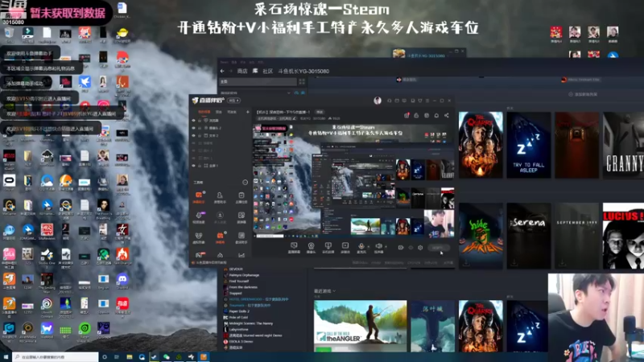Add a new scene with plus icon
The height and width of the screenshot is (362, 644).
point(247,112)
